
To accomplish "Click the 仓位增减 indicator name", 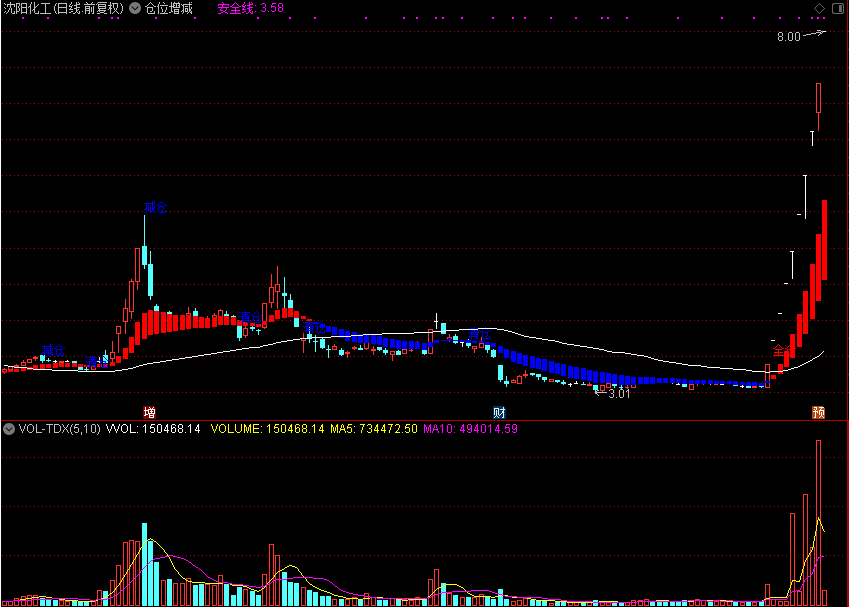I will (x=169, y=8).
